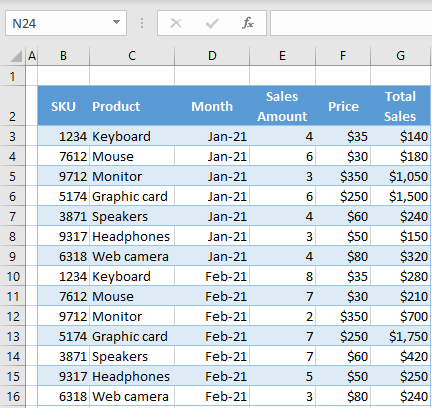The width and height of the screenshot is (432, 408).
Task: Select column F header
Action: click(x=343, y=56)
